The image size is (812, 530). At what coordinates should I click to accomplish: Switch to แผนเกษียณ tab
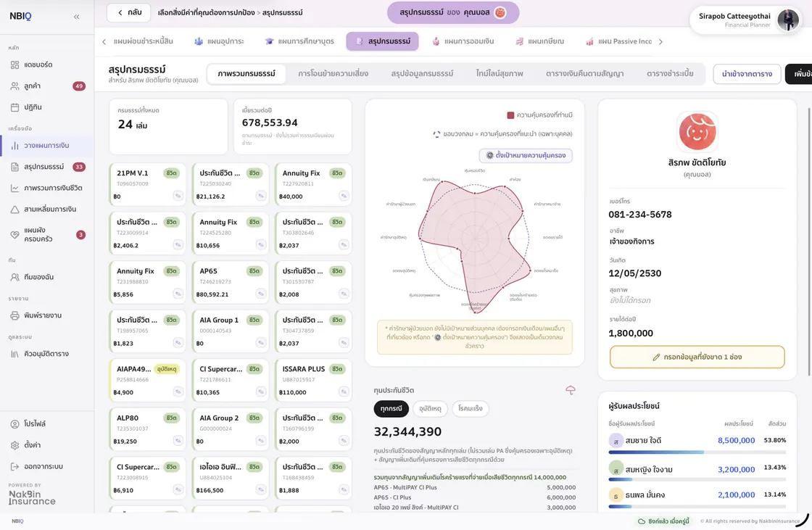click(x=539, y=41)
